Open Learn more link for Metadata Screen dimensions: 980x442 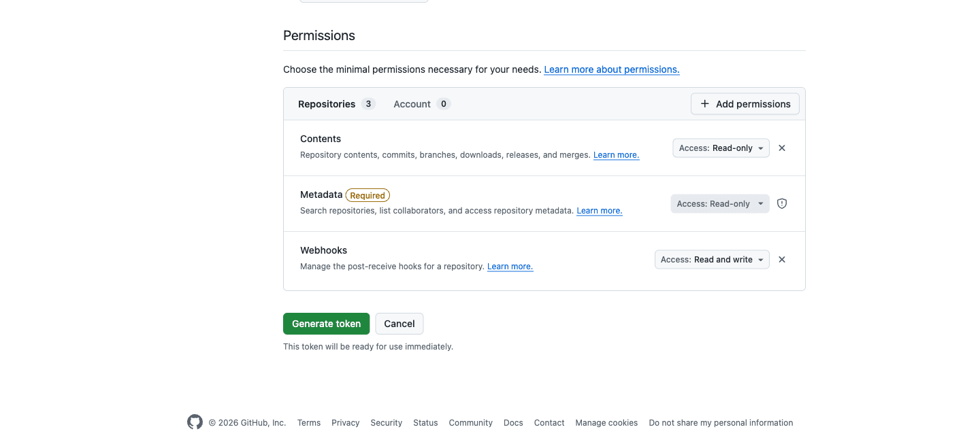(600, 211)
